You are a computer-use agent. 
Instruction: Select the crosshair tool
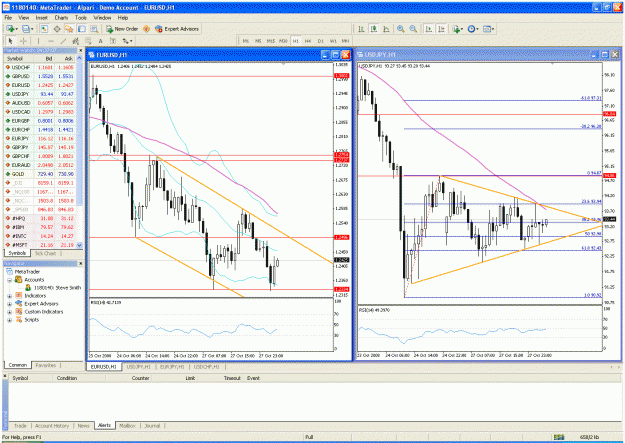(24, 41)
